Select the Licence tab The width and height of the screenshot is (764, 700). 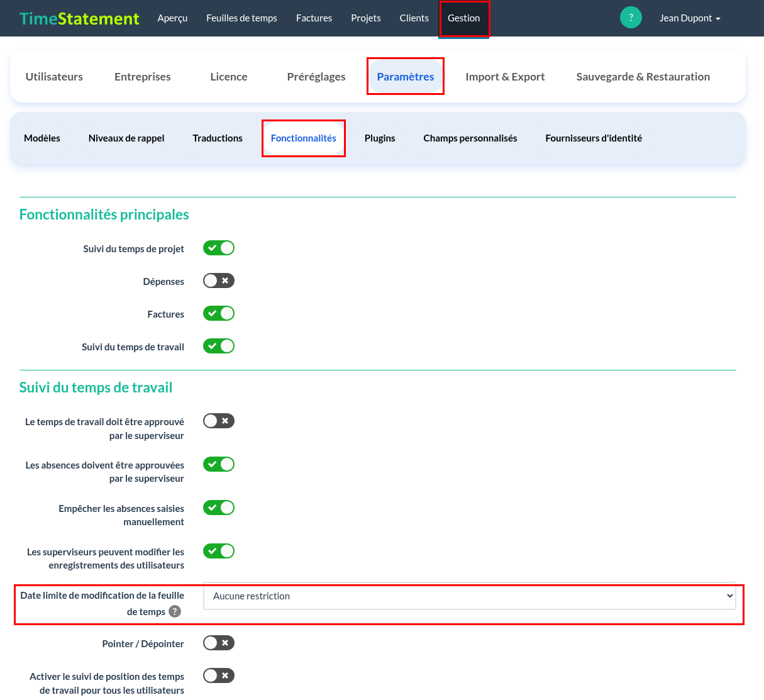click(x=229, y=77)
